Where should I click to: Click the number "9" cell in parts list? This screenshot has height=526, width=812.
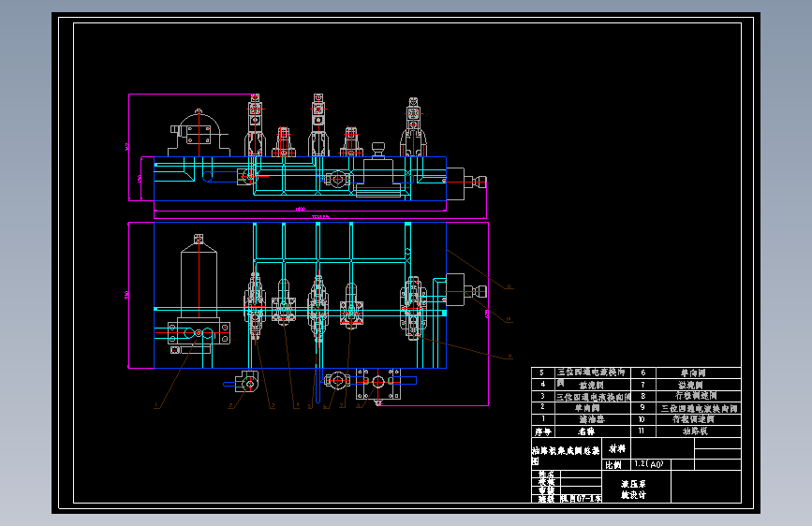click(642, 407)
